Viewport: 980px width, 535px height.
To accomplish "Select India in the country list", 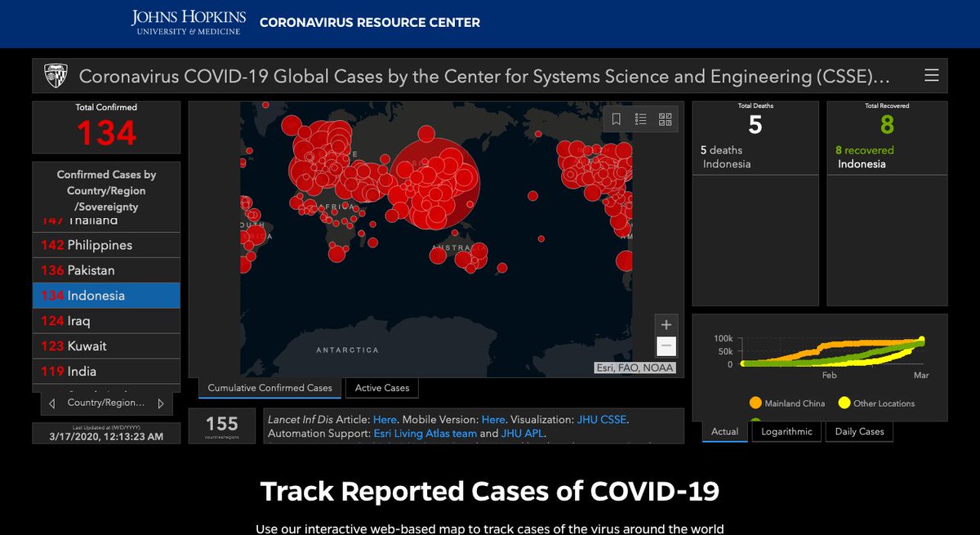I will coord(106,371).
